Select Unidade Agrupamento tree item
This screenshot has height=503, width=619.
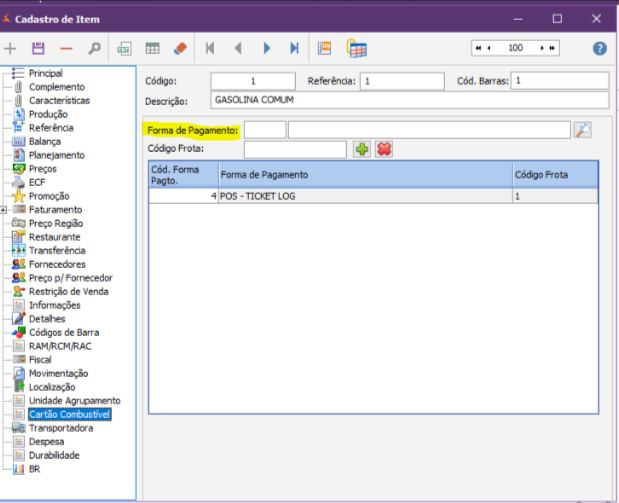coord(75,401)
